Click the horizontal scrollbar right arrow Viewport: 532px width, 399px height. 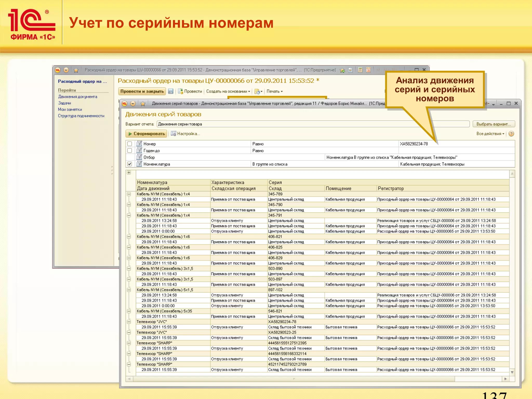tap(506, 379)
